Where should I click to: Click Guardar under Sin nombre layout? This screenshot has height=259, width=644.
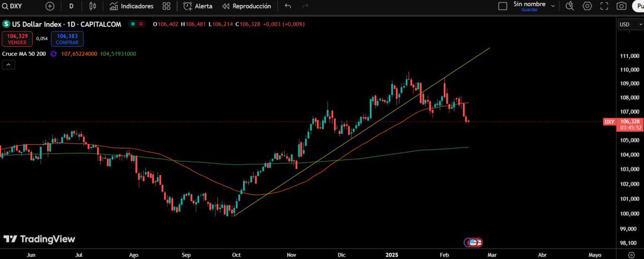point(529,10)
